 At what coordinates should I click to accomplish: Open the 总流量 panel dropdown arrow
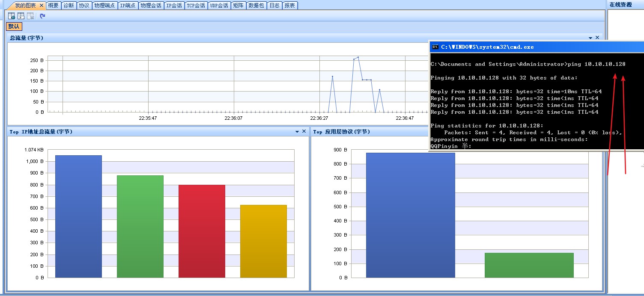(x=590, y=38)
